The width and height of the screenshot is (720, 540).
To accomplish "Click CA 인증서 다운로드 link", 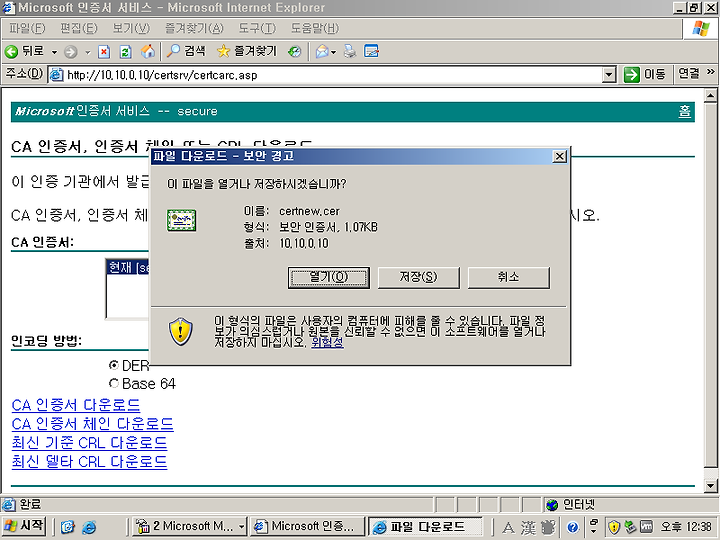I will (x=76, y=405).
